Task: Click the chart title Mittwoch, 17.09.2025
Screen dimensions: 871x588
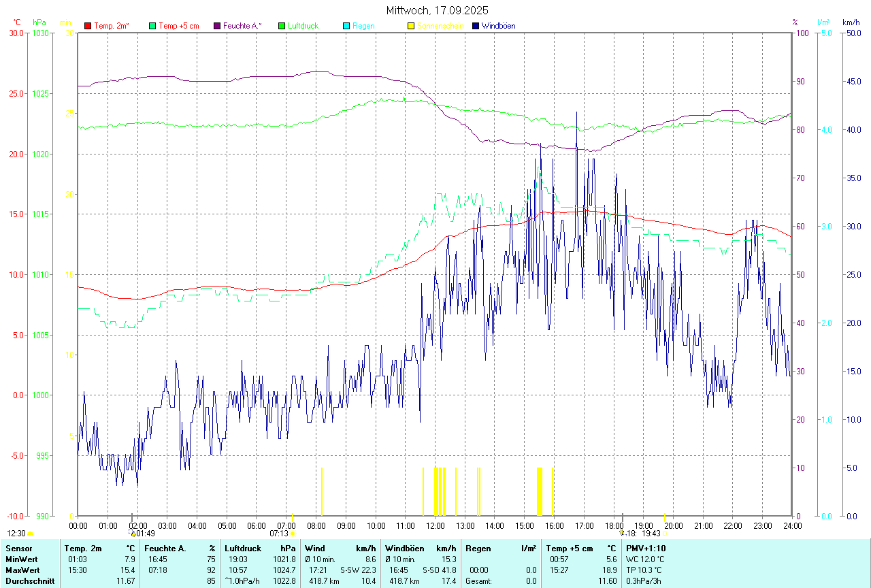Action: coord(437,10)
